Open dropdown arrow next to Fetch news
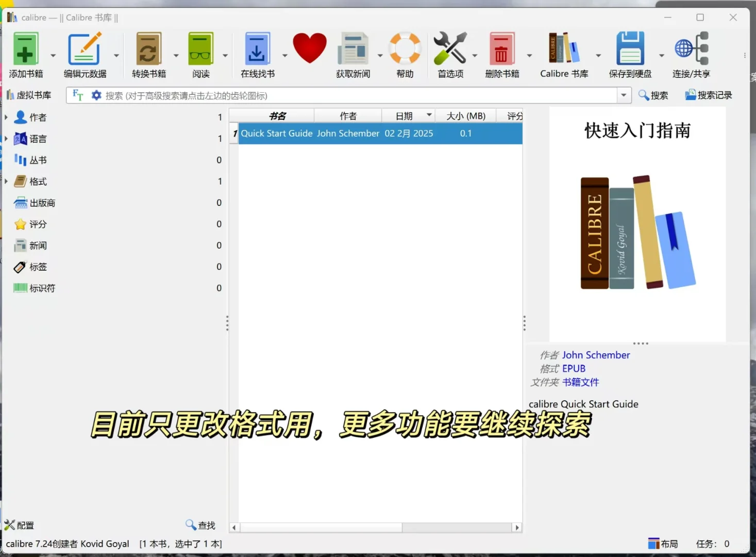The height and width of the screenshot is (557, 756). (380, 55)
